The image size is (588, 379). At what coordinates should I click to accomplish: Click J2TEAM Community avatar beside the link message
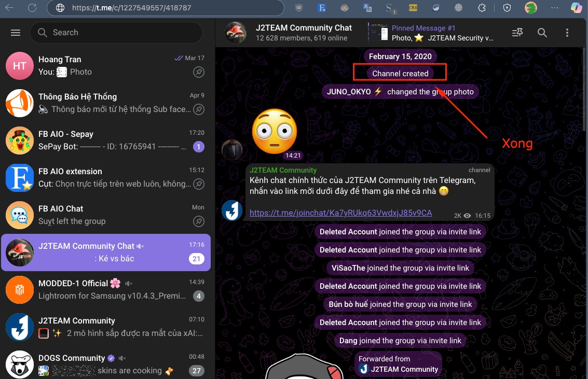pos(232,210)
